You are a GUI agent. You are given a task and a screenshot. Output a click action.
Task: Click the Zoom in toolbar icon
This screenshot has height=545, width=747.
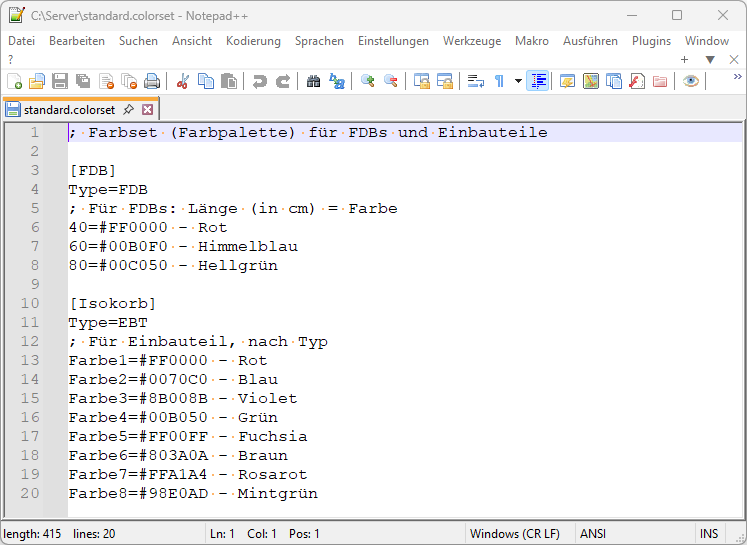pos(368,82)
